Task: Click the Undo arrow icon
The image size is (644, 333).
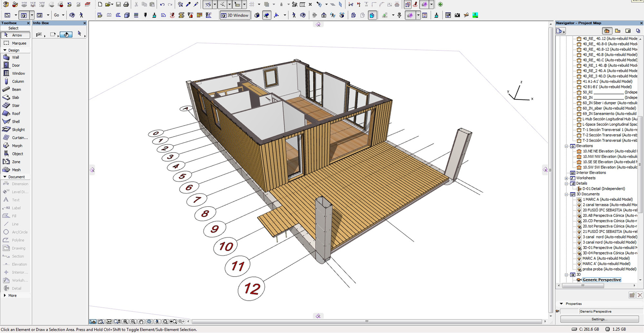Action: pyautogui.click(x=162, y=5)
